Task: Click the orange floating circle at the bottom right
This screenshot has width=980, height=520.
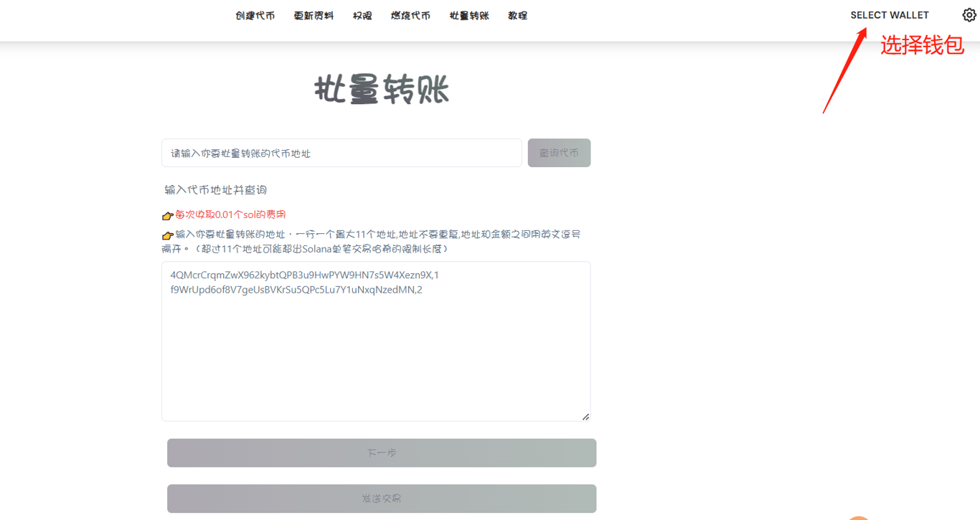Action: 858,518
